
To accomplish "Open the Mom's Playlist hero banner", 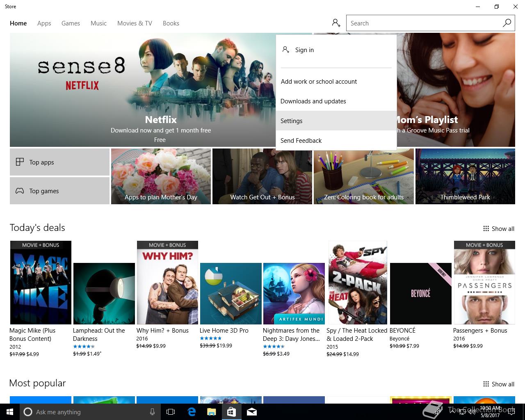I will coord(456,90).
